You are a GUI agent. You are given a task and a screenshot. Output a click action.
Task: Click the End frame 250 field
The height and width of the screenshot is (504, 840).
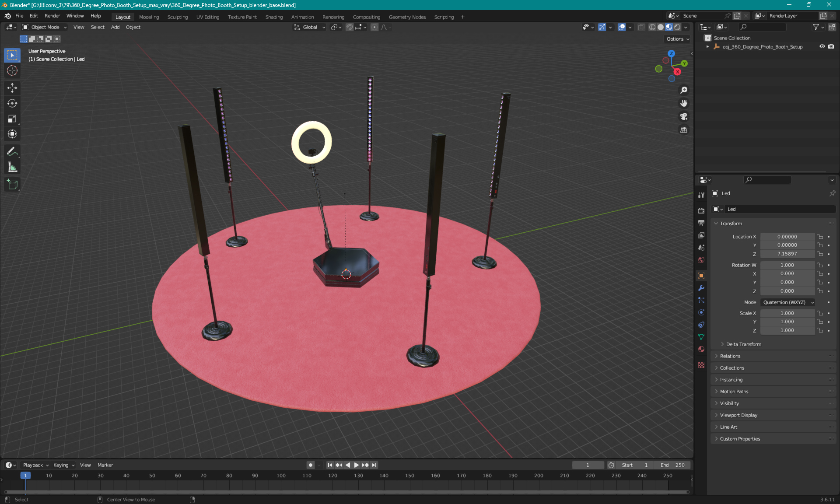(x=673, y=465)
